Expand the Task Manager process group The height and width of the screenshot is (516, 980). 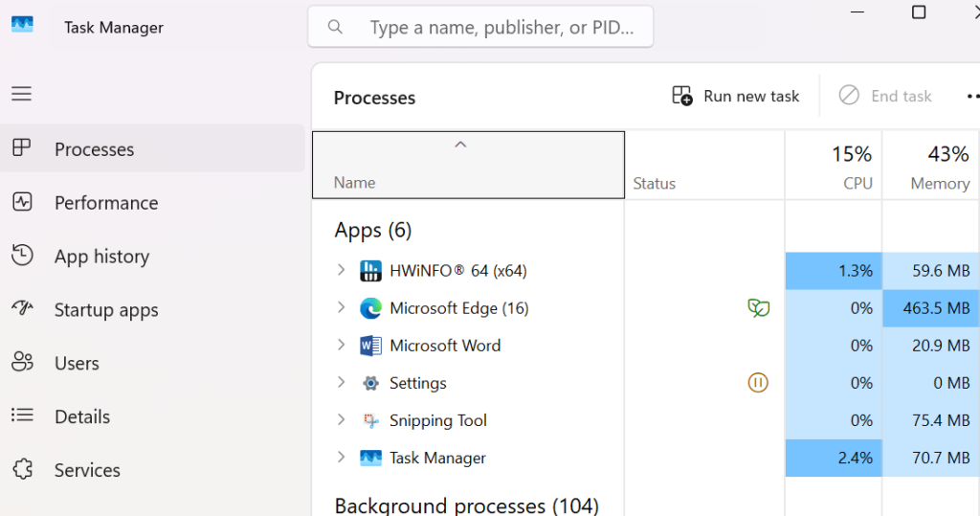[x=342, y=458]
